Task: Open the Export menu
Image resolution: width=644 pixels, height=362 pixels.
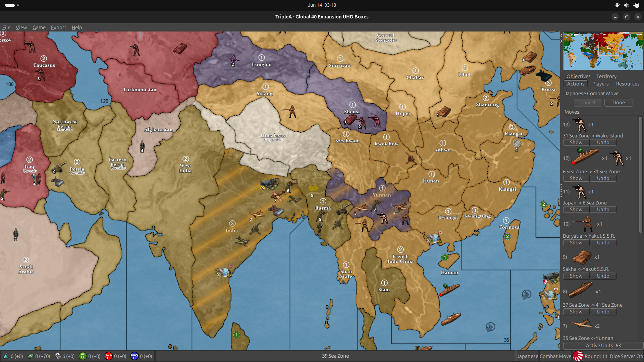Action: click(x=58, y=27)
